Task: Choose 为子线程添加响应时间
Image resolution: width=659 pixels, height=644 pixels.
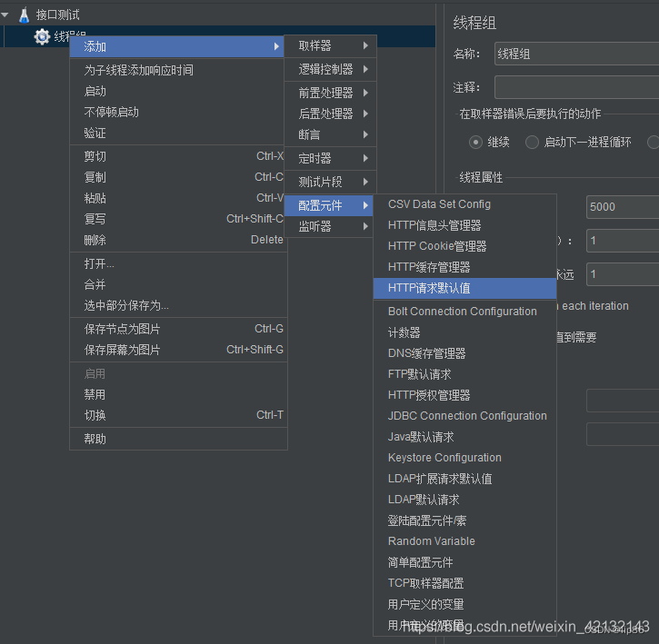Action: click(x=177, y=70)
